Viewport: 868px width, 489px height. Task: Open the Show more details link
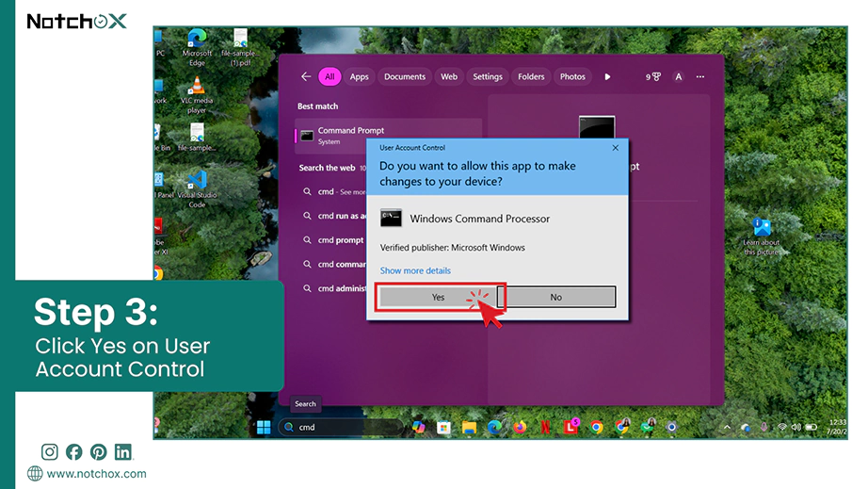415,270
